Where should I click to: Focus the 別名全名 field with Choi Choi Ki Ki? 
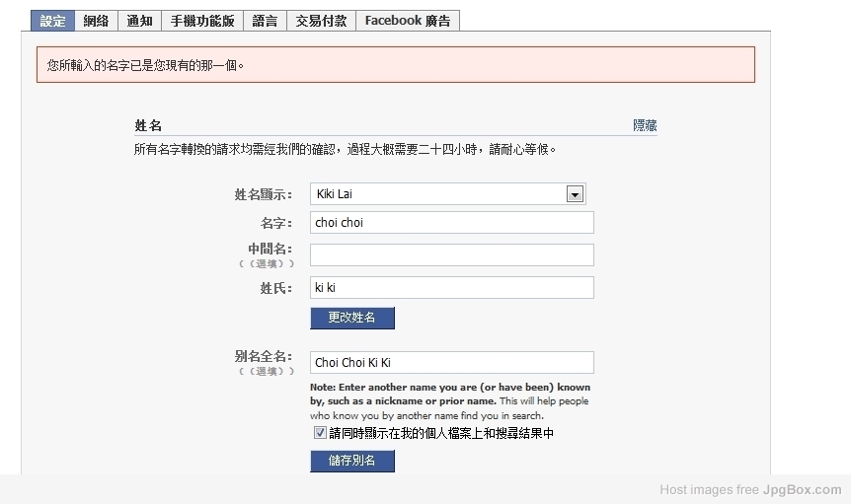(451, 363)
